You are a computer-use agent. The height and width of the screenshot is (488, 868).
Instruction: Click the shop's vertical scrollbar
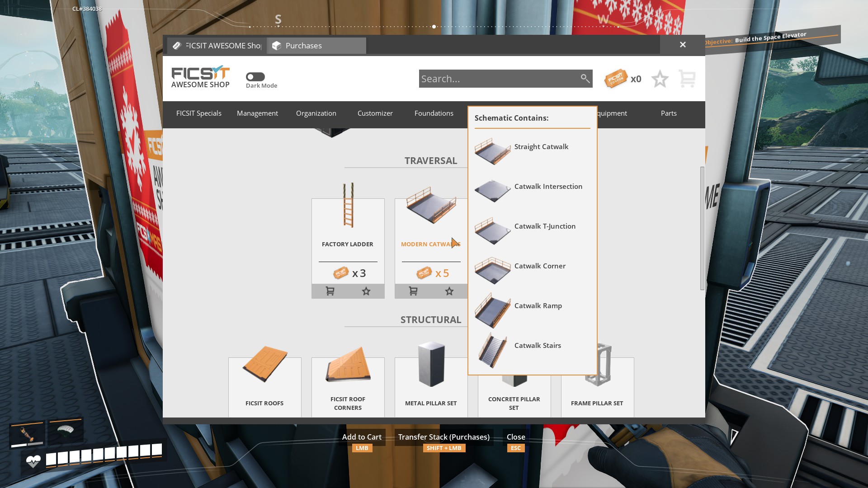tap(702, 228)
